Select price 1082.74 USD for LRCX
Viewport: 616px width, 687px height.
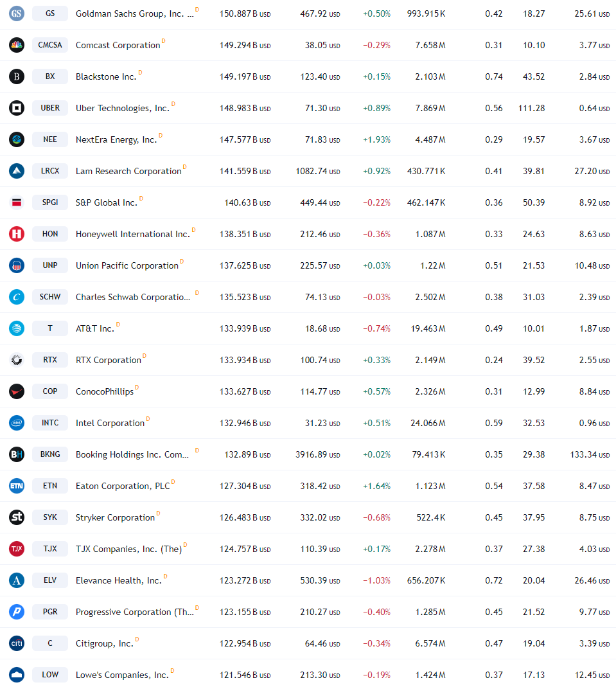click(318, 172)
